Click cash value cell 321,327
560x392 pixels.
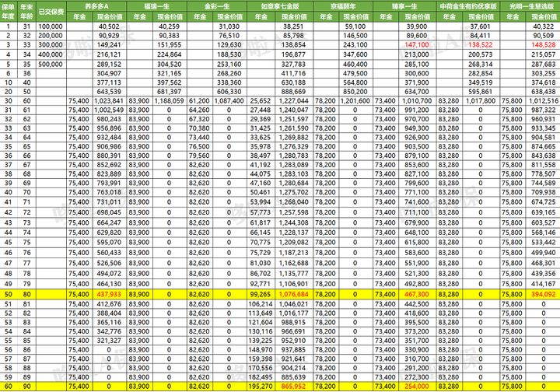(x=110, y=341)
